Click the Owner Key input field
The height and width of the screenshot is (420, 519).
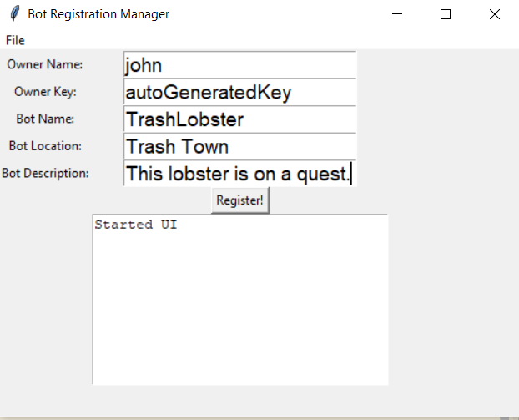(x=240, y=92)
